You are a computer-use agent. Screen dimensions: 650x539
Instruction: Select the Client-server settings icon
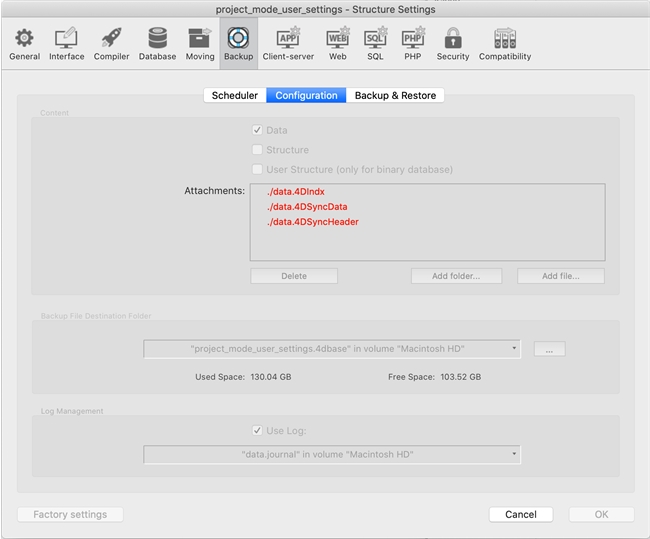click(287, 44)
